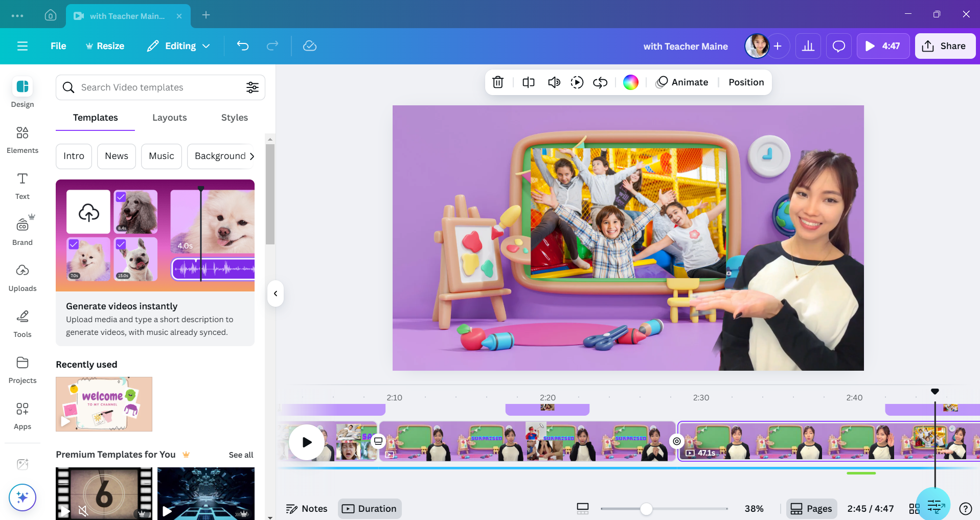Open the Projects panel
Image resolution: width=980 pixels, height=520 pixels.
tap(22, 370)
